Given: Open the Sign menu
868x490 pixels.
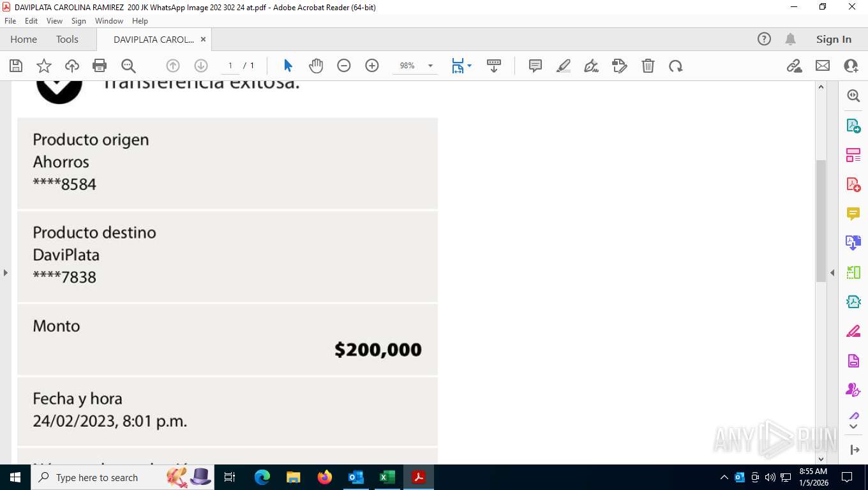Looking at the screenshot, I should tap(79, 21).
